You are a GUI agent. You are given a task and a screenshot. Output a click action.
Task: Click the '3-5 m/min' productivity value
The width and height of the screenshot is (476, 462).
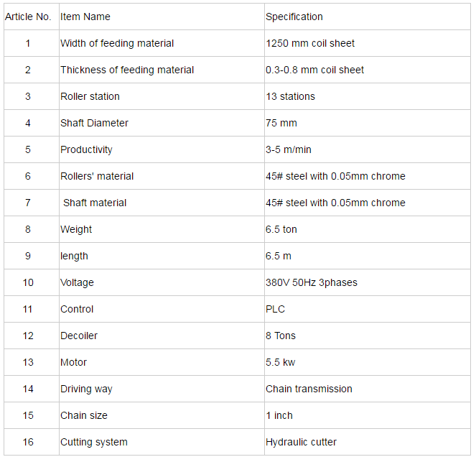click(x=289, y=149)
